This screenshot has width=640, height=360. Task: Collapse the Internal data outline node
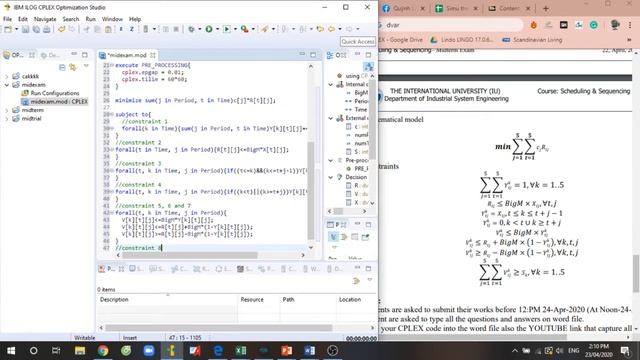coord(330,84)
